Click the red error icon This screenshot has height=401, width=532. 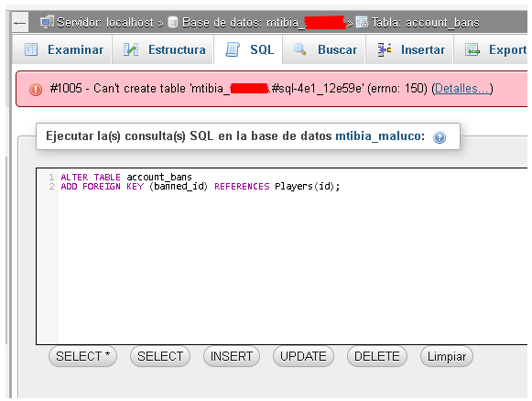pos(36,90)
